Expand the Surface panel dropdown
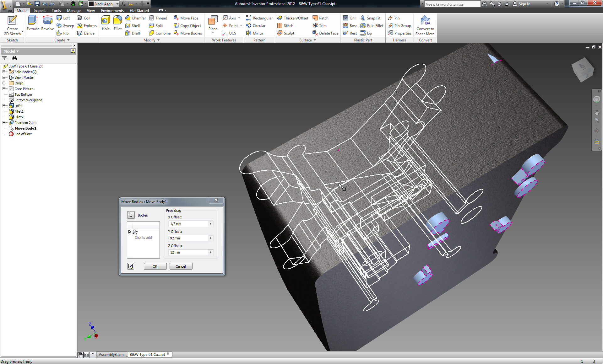This screenshot has width=603, height=364. pyautogui.click(x=308, y=40)
